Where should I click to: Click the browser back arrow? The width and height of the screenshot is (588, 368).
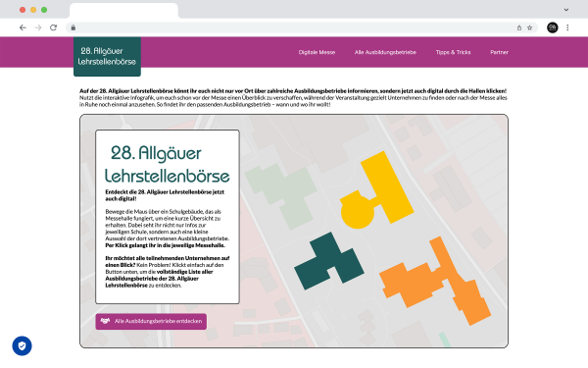(x=23, y=27)
